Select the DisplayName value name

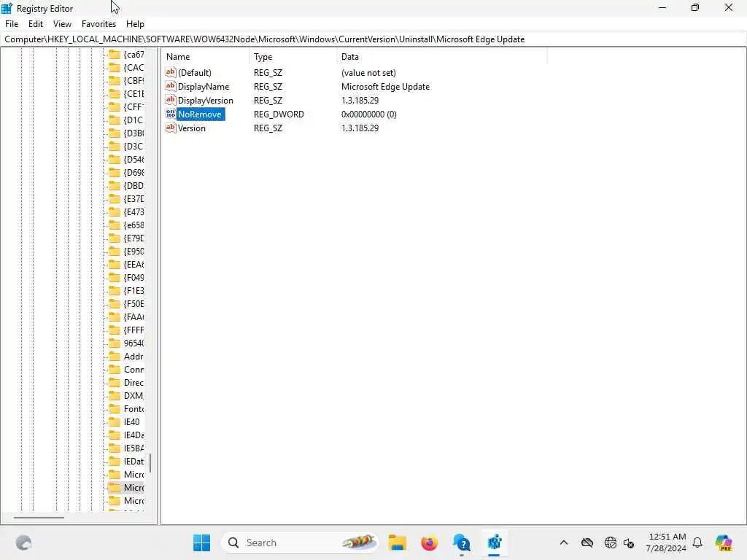[204, 87]
